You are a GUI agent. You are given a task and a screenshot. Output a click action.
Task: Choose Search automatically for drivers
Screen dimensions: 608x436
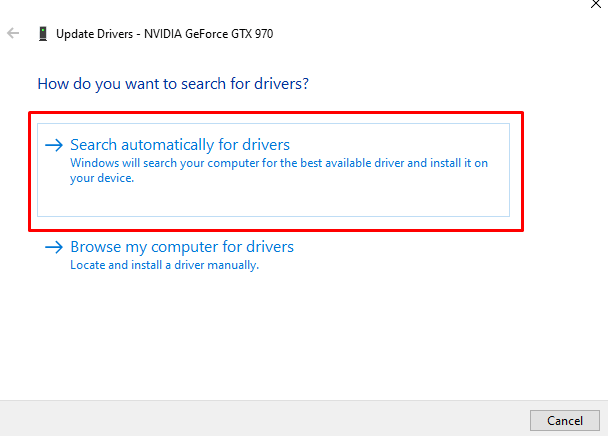pyautogui.click(x=180, y=145)
